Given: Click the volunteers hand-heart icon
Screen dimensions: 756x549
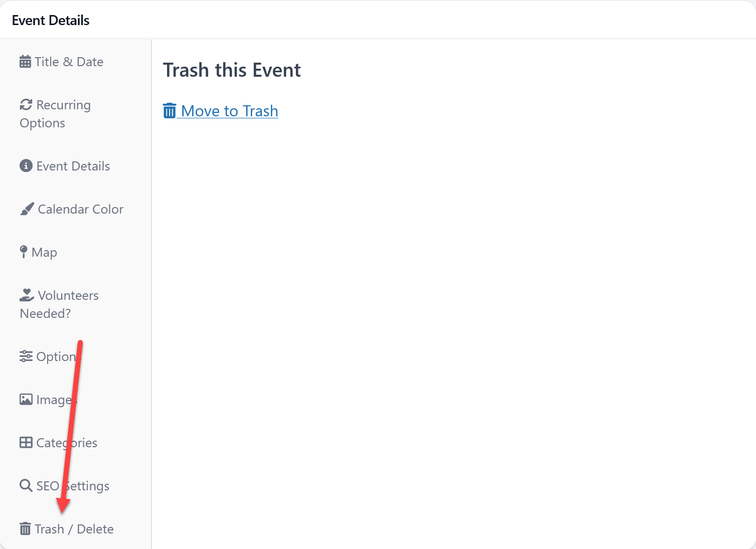Looking at the screenshot, I should (27, 295).
